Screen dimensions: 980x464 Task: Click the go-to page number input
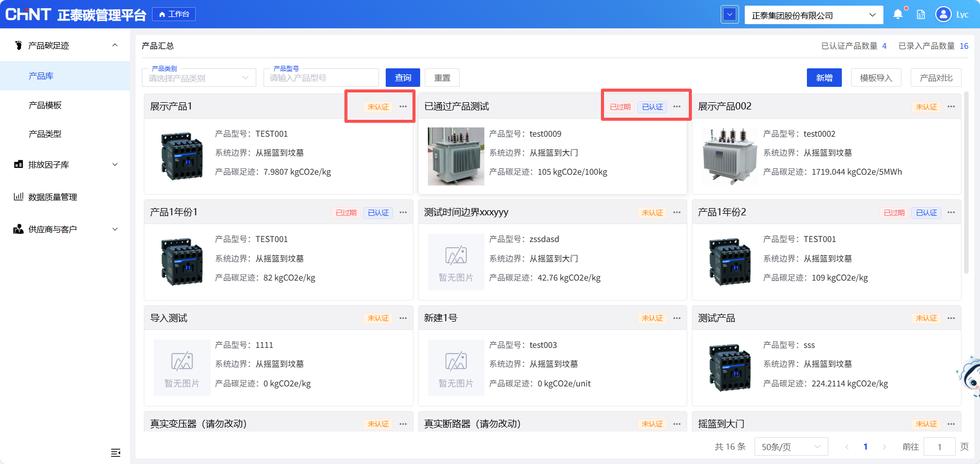coord(939,447)
